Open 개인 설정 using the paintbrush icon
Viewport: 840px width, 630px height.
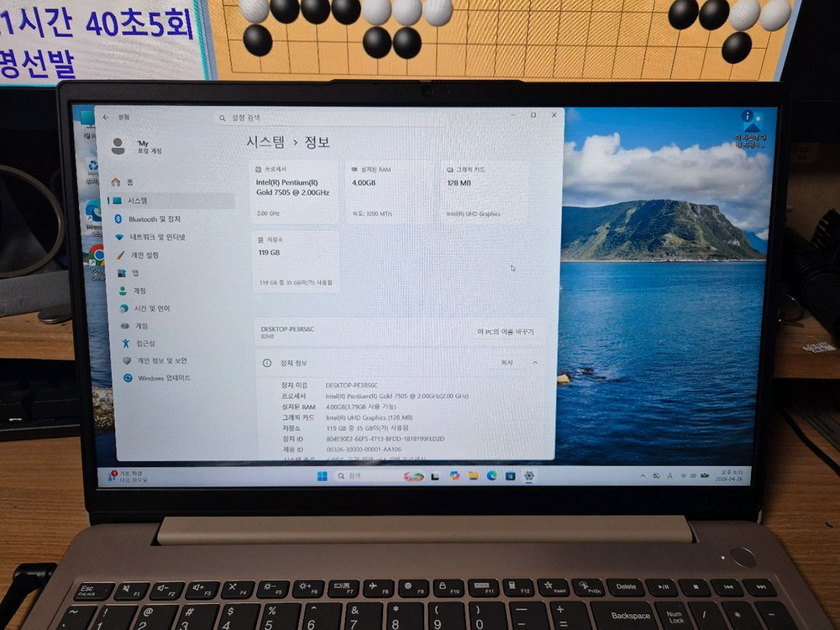tap(121, 255)
